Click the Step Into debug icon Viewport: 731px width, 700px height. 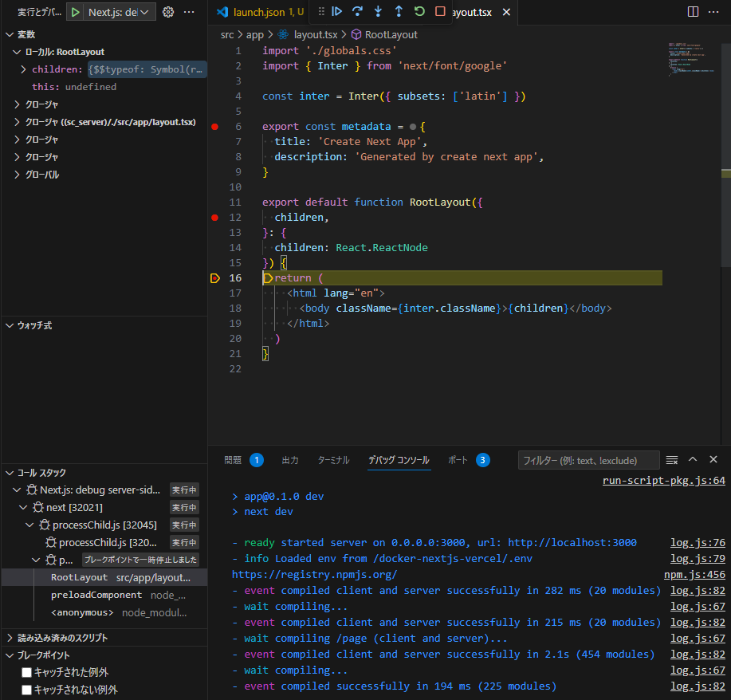coord(379,12)
